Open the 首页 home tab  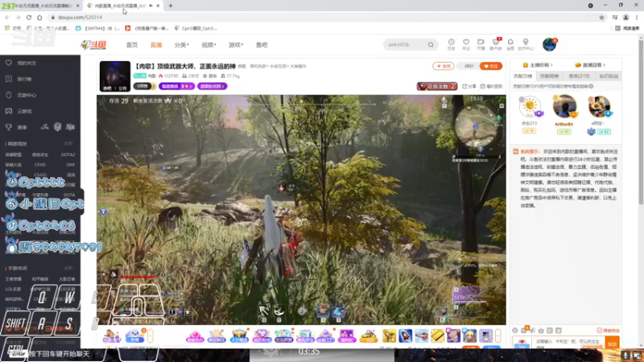[x=132, y=45]
